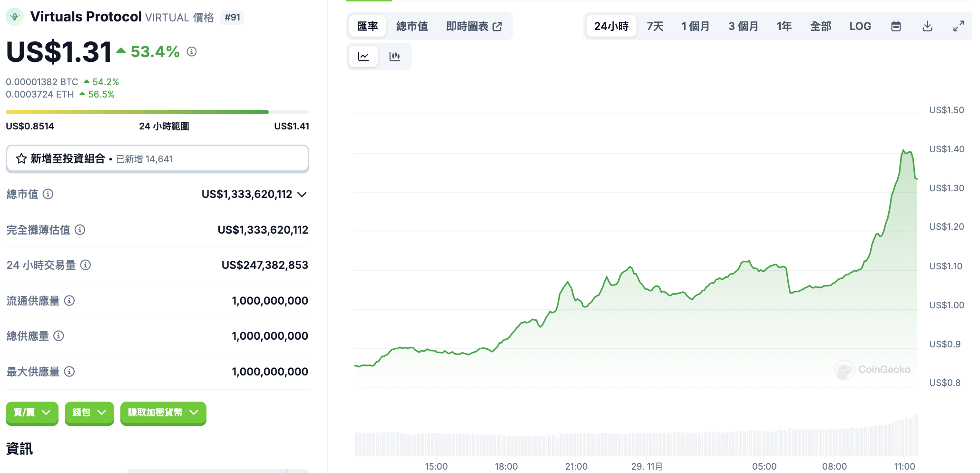Expand the market cap value chevron
Screen dimensions: 980x473
pos(302,194)
